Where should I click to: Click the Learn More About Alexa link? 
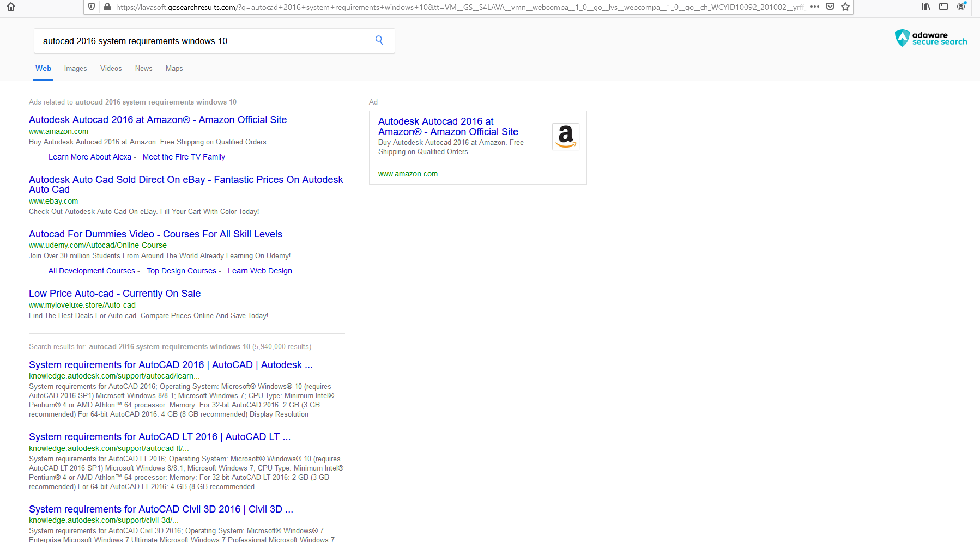(x=90, y=157)
